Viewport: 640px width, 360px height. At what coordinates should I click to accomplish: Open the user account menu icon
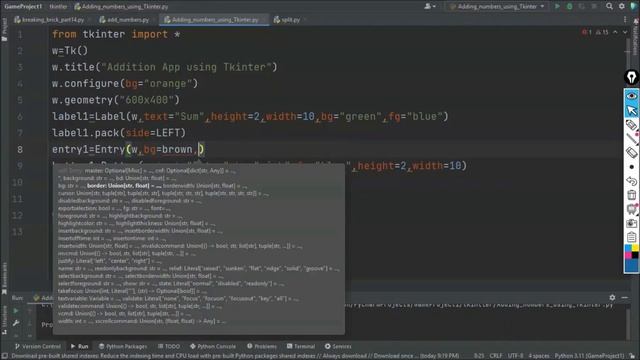429,6
